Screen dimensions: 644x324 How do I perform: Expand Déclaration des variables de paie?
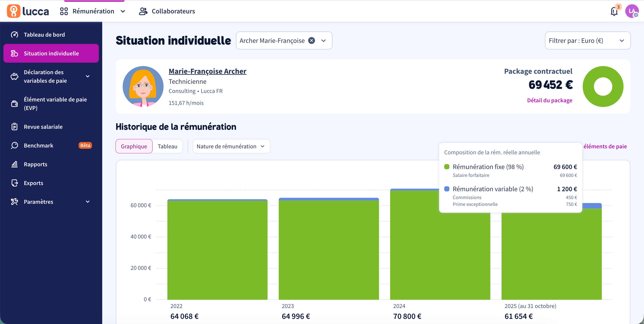click(88, 76)
